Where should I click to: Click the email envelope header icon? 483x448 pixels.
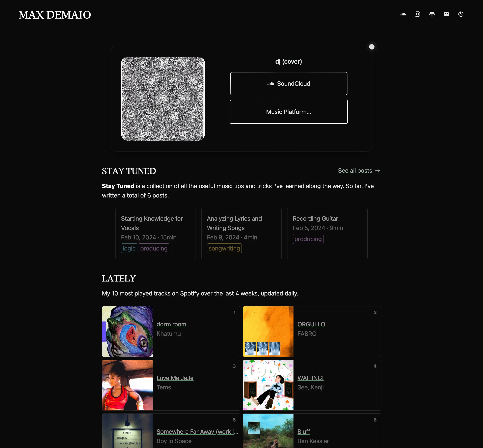pyautogui.click(x=446, y=14)
